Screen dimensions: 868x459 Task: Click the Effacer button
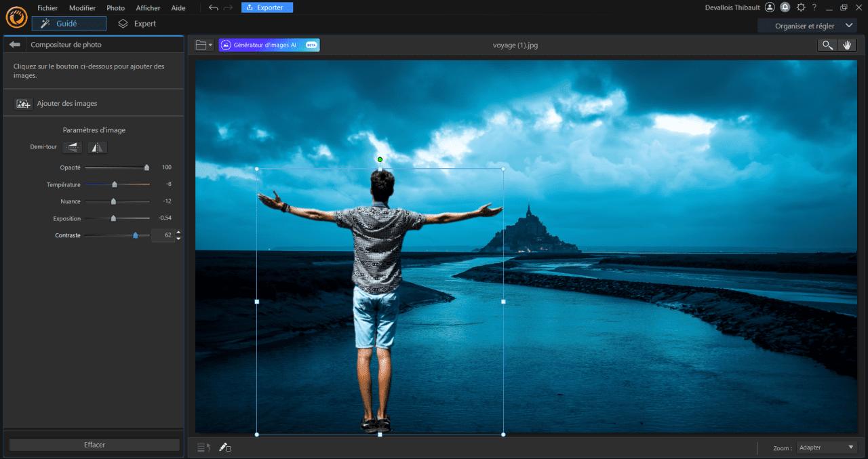coord(94,445)
